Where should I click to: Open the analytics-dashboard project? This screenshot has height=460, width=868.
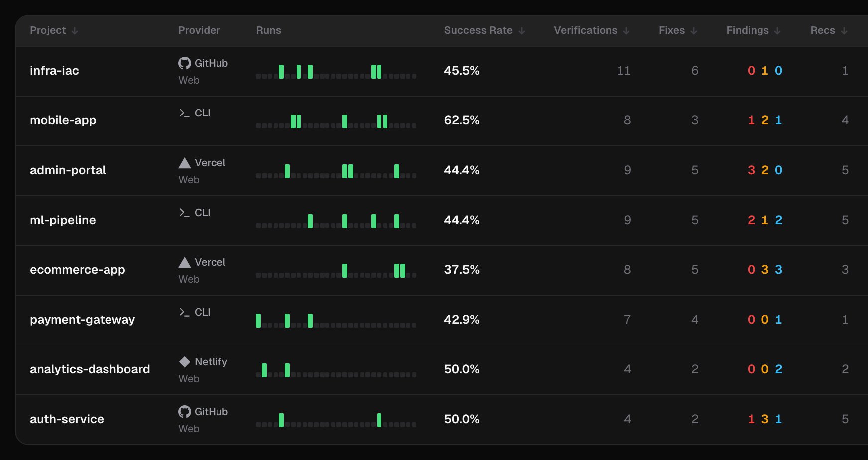click(x=90, y=369)
